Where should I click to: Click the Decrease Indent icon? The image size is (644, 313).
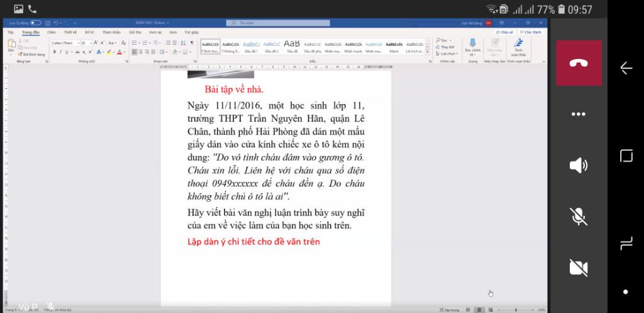[x=168, y=43]
